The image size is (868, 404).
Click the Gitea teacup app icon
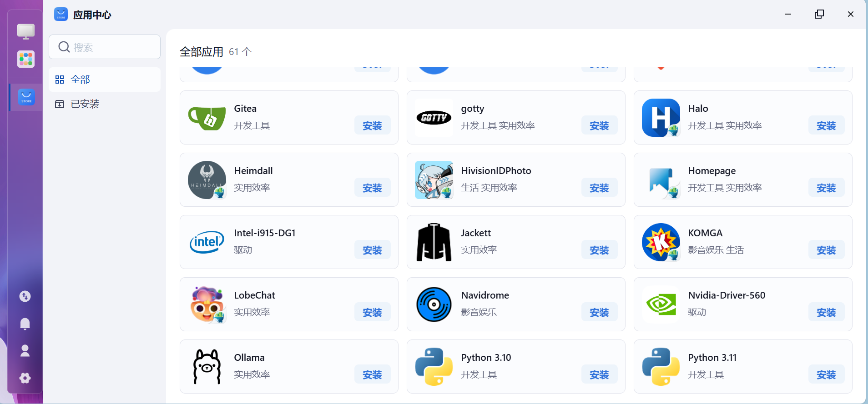click(x=207, y=118)
